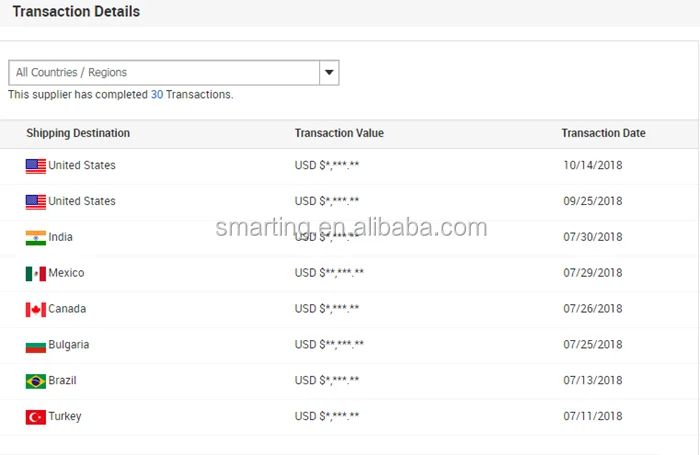Click the Brazil flag icon

pos(36,381)
